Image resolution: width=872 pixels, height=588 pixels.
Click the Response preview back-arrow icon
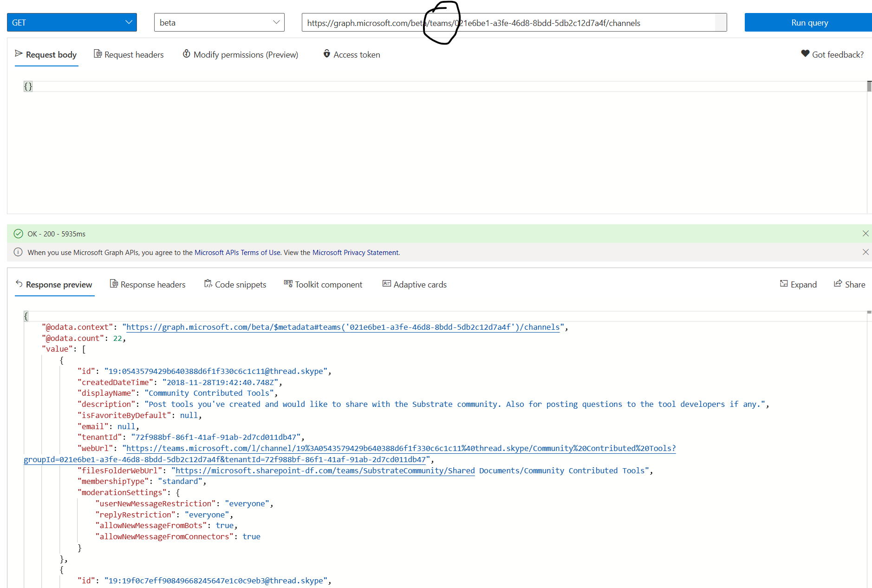(x=19, y=284)
